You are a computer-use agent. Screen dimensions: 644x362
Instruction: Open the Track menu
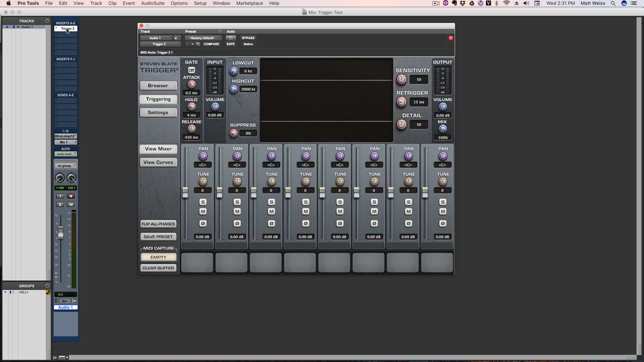(x=96, y=3)
